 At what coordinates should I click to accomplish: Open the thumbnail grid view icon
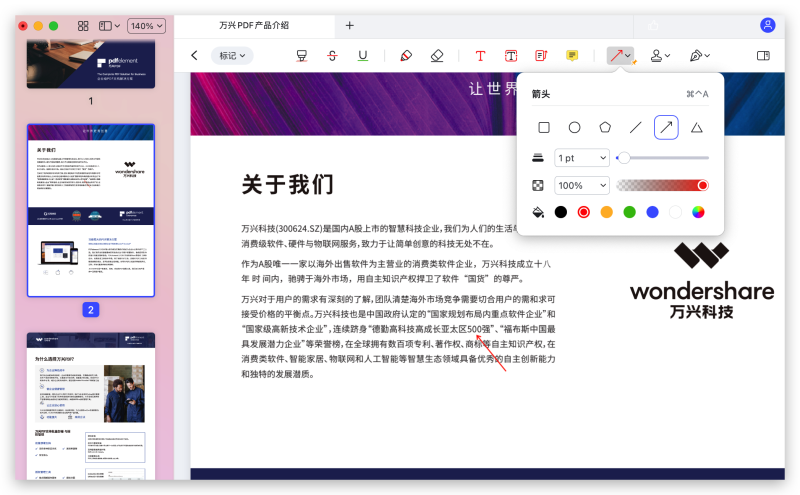pos(83,26)
